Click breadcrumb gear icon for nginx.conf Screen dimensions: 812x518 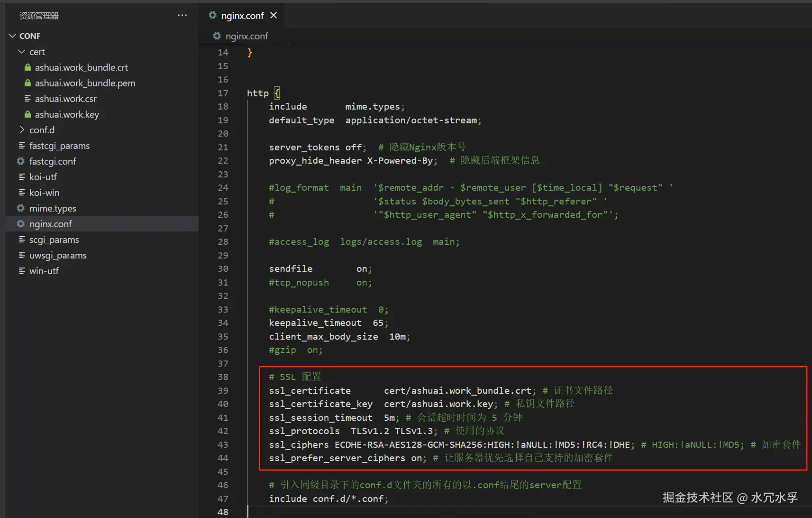[217, 36]
